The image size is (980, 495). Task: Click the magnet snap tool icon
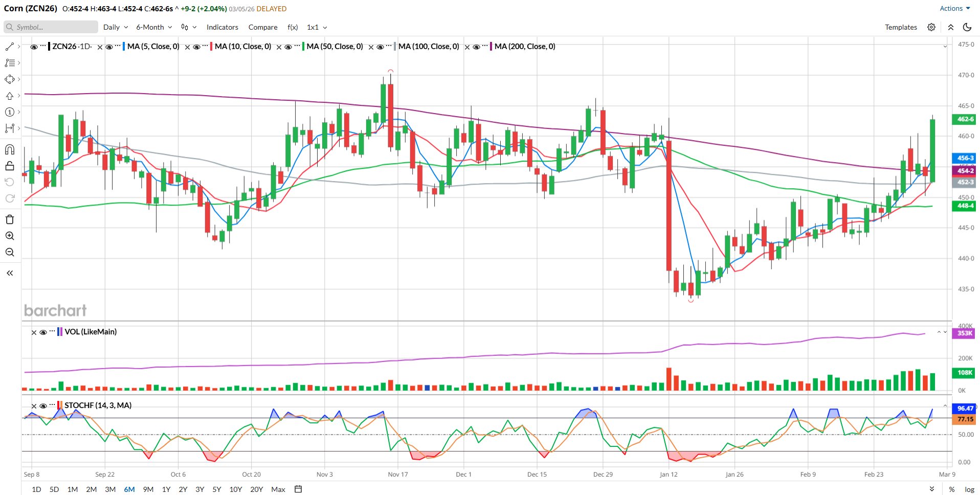click(10, 150)
